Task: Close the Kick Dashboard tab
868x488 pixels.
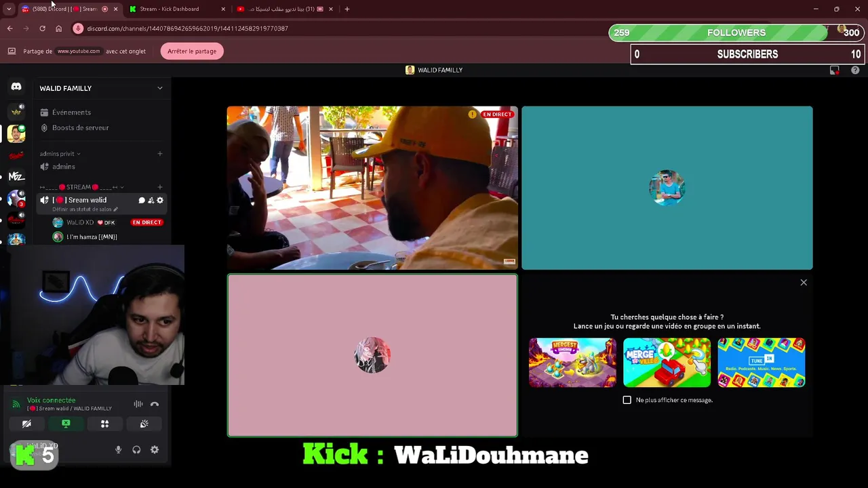Action: click(x=224, y=9)
